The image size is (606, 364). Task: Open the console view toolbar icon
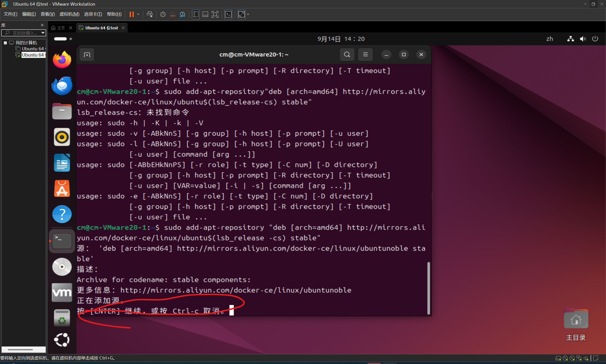coord(228,14)
